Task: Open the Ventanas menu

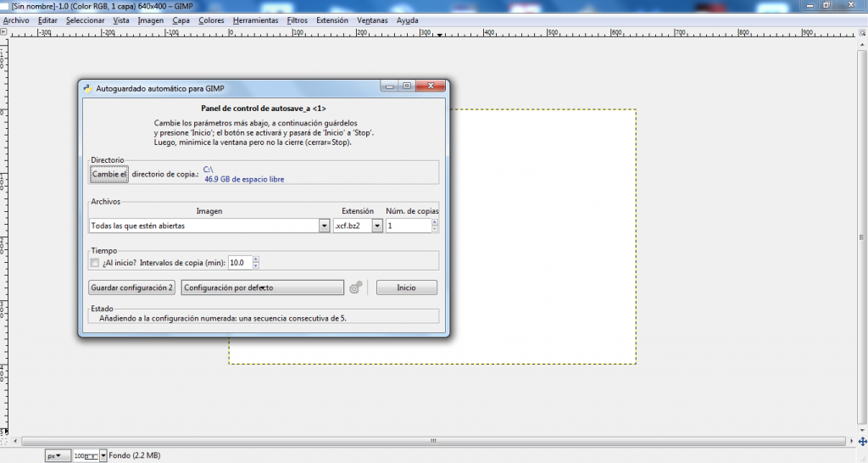Action: [372, 20]
